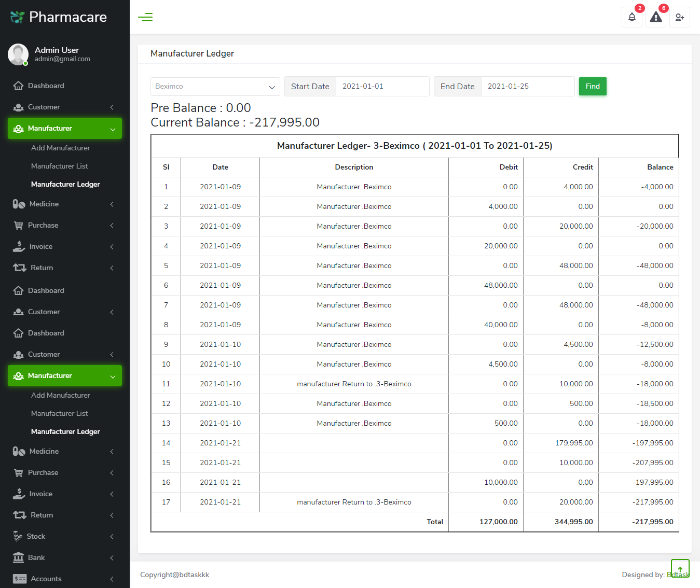Click the Stock icon in the sidebar
700x588 pixels.
(19, 536)
